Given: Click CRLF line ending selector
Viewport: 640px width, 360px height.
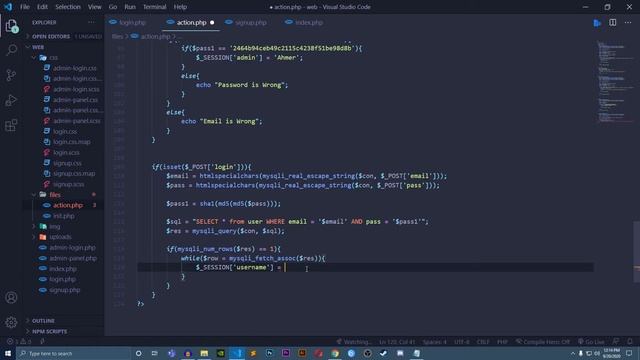Looking at the screenshot, I should [x=483, y=342].
